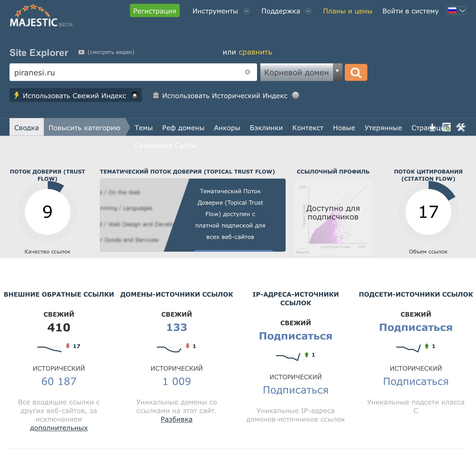
Task: Expand the Поддержка dropdown arrow
Action: 308,11
